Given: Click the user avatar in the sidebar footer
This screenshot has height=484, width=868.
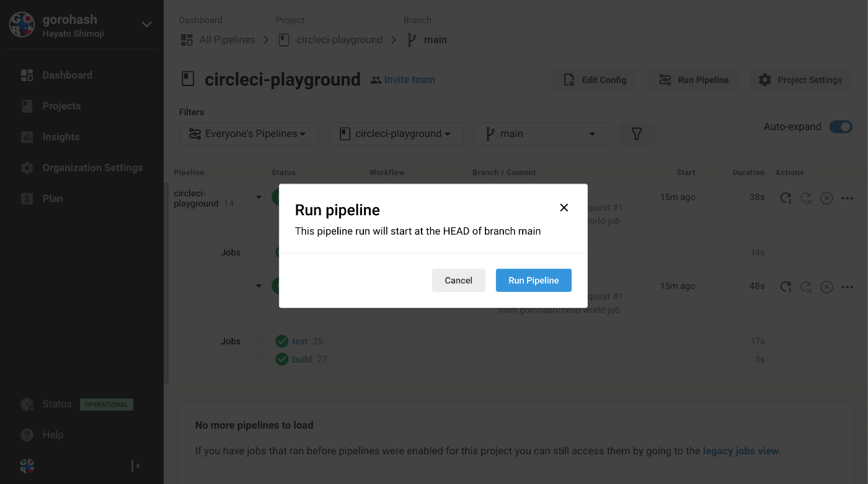Looking at the screenshot, I should tap(27, 465).
